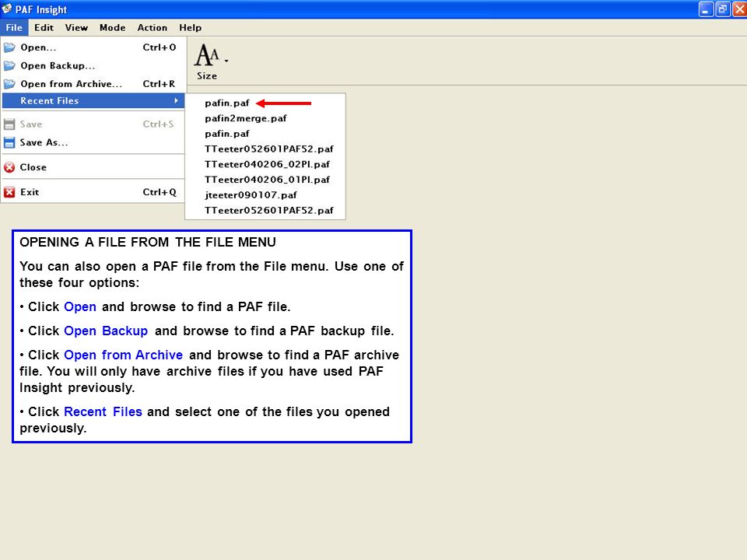
Task: Click the Save As disk icon
Action: point(9,142)
